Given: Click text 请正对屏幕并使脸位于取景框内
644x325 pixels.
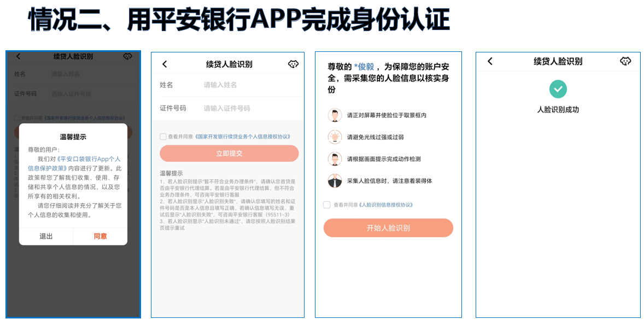Looking at the screenshot, I should click(387, 115).
